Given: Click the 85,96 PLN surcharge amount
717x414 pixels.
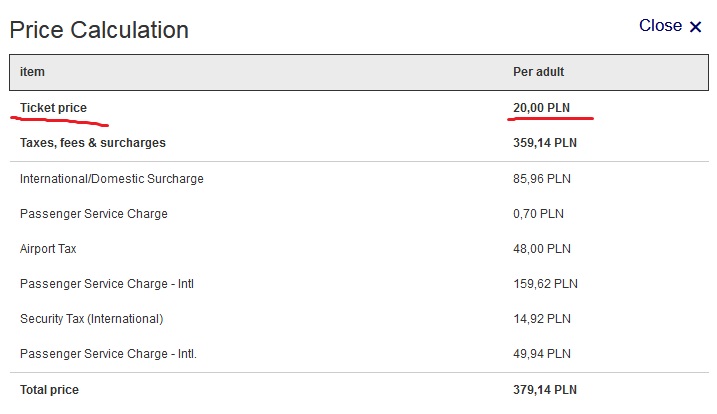Looking at the screenshot, I should [x=542, y=178].
